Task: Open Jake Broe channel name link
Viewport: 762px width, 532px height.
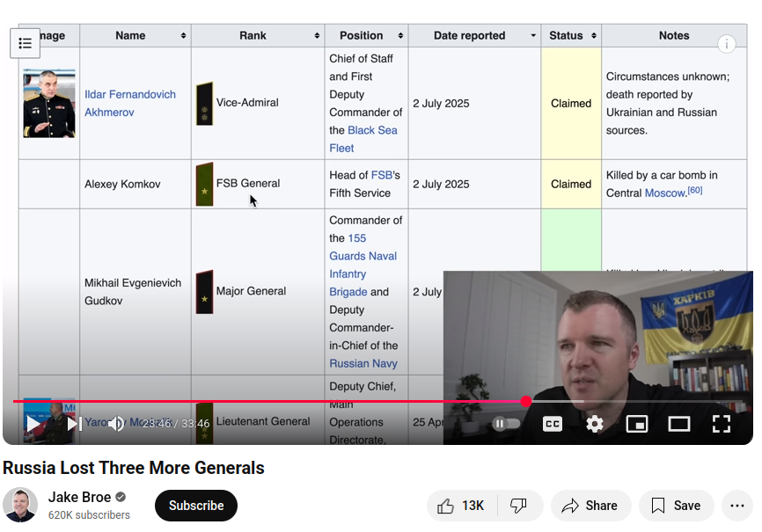Action: (x=80, y=497)
